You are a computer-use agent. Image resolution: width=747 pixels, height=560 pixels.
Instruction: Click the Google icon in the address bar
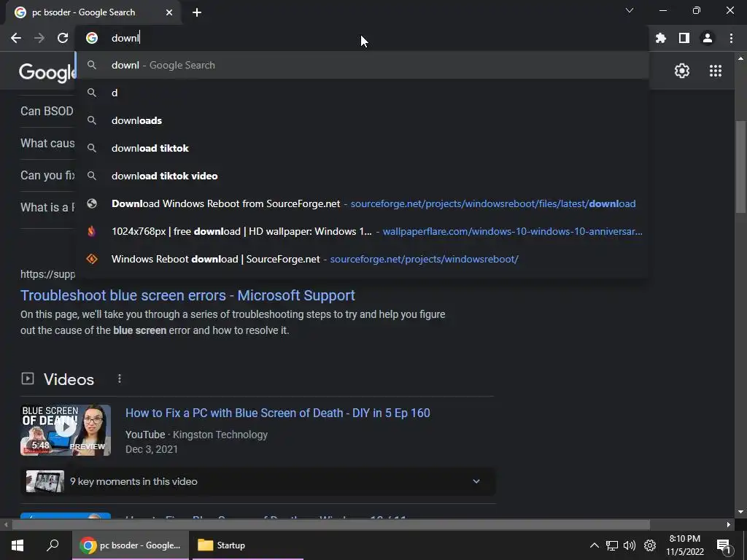pyautogui.click(x=92, y=38)
